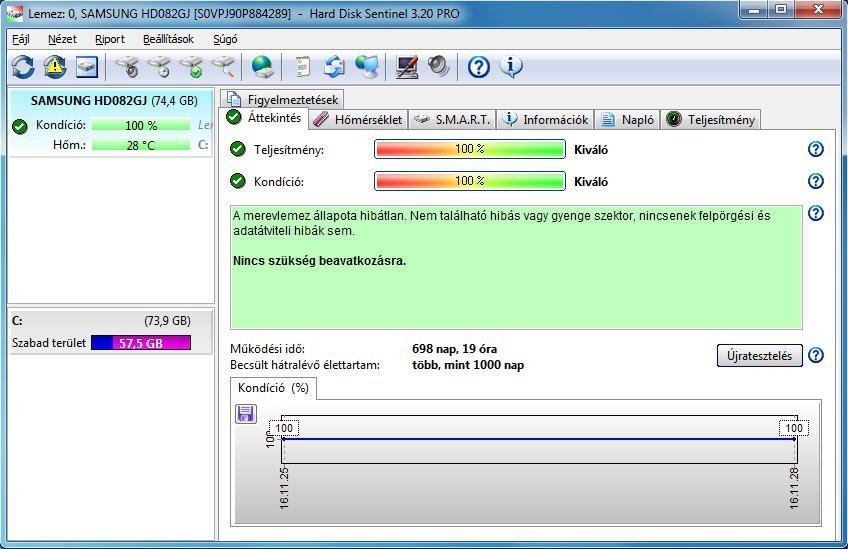Click the 57,5 GB free space bar

click(x=141, y=343)
